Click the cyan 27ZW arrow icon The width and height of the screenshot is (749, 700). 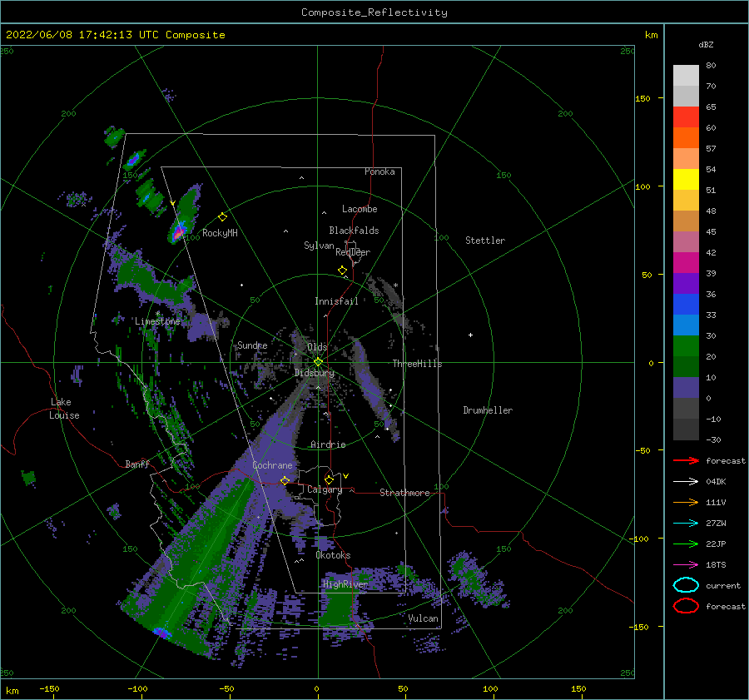pos(686,524)
